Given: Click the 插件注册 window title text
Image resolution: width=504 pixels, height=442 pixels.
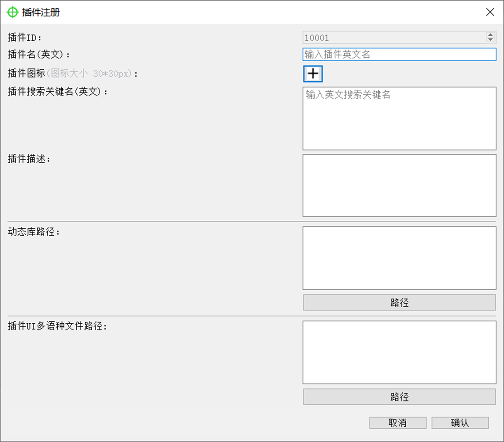Looking at the screenshot, I should pyautogui.click(x=41, y=12).
